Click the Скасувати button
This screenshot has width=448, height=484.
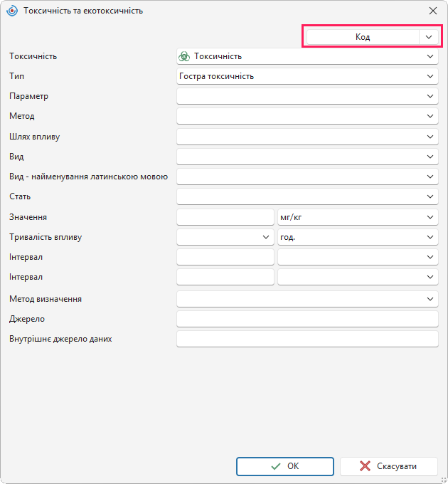[x=389, y=466]
